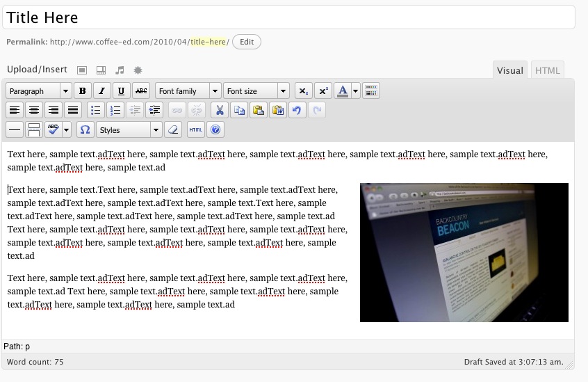Open the Paragraph format dropdown
This screenshot has width=588, height=382.
[x=39, y=91]
